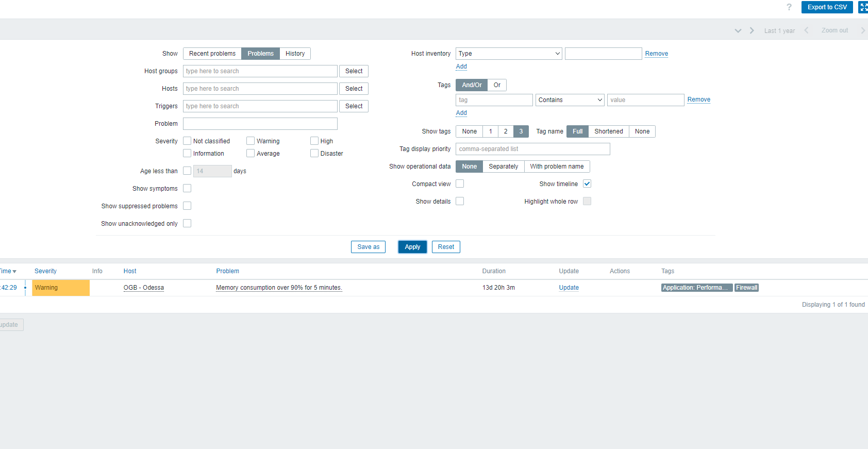Set Show tags to 1
Screen dimensions: 868x449
click(x=491, y=131)
